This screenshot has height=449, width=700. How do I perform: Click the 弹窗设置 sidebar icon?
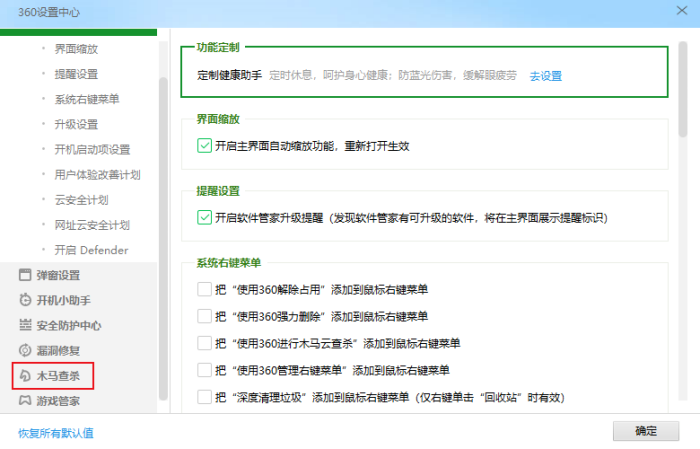coord(26,275)
